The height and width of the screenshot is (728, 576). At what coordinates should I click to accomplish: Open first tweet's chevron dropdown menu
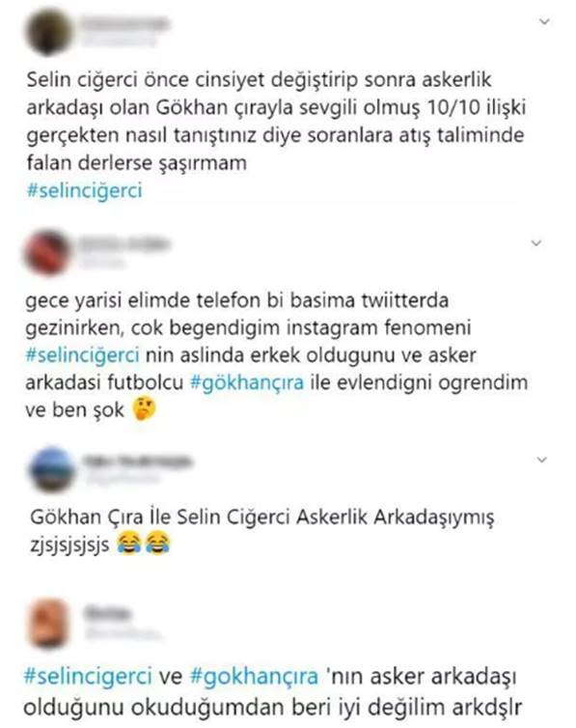pos(545,22)
